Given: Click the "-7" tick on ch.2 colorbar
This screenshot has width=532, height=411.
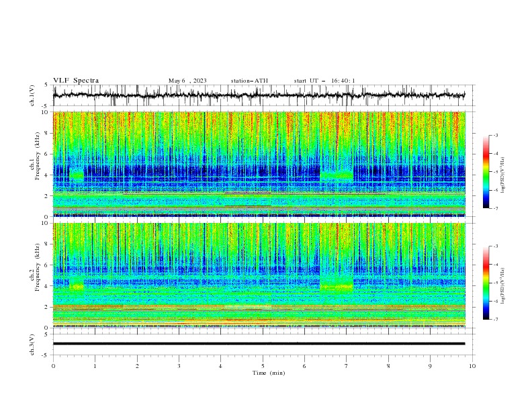Looking at the screenshot, I should click(x=495, y=320).
